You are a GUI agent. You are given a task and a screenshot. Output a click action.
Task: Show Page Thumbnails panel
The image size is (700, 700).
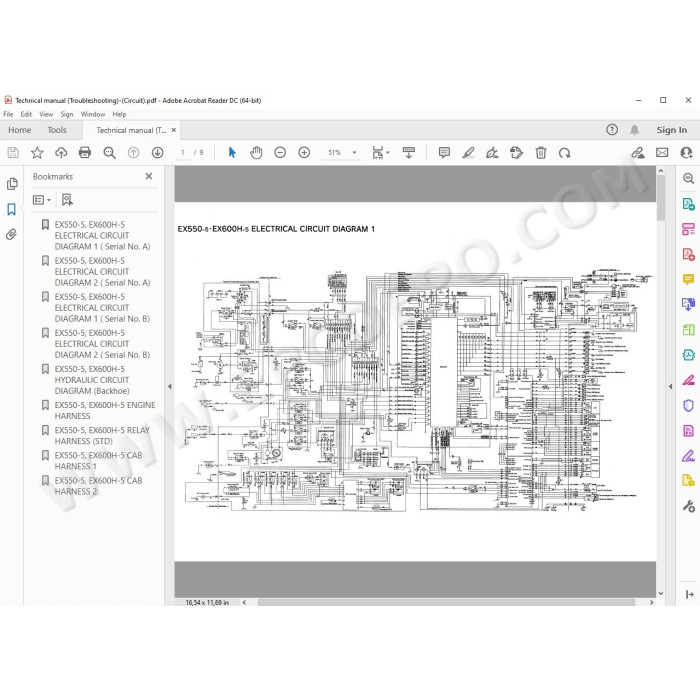click(x=12, y=184)
